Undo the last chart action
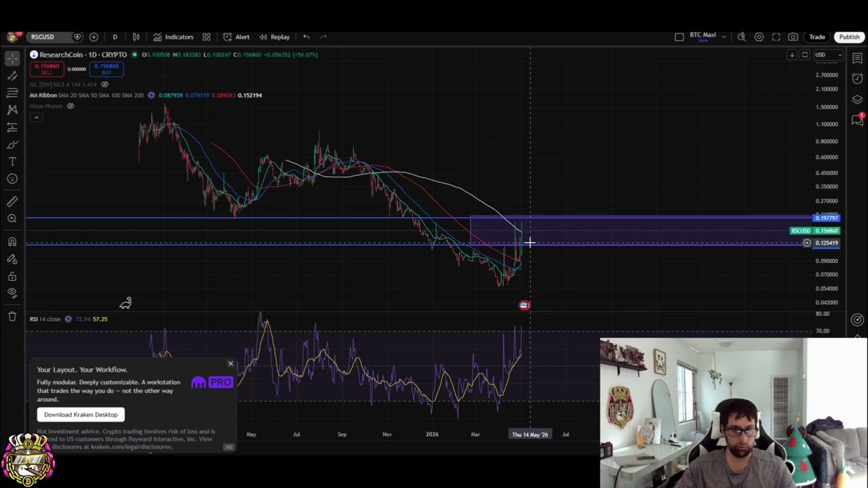Image resolution: width=868 pixels, height=488 pixels. pyautogui.click(x=307, y=37)
